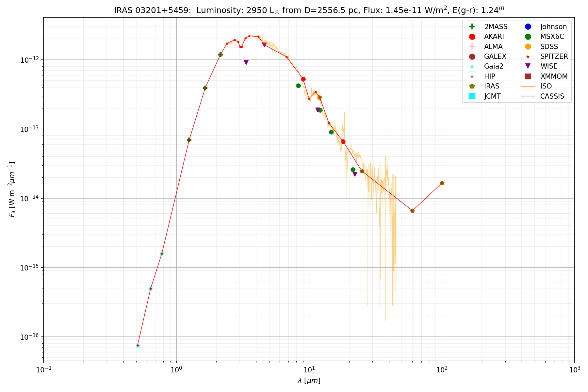Select the IRAS data point at 100 µm

[442, 183]
